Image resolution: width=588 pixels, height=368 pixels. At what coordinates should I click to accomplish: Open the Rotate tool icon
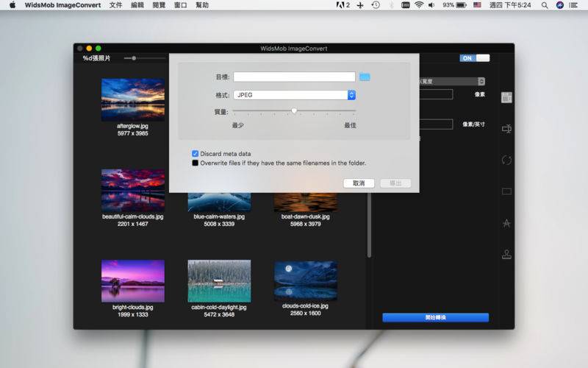pyautogui.click(x=506, y=160)
